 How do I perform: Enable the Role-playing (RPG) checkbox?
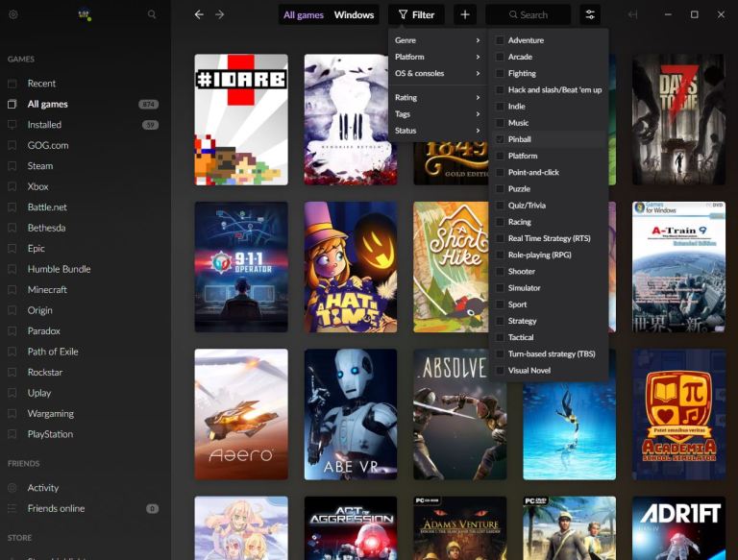pyautogui.click(x=500, y=255)
